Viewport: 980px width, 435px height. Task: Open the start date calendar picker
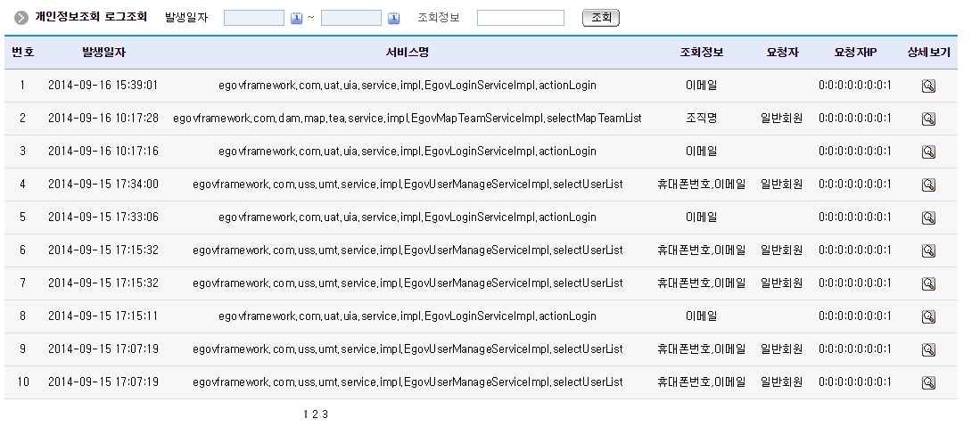coord(297,18)
